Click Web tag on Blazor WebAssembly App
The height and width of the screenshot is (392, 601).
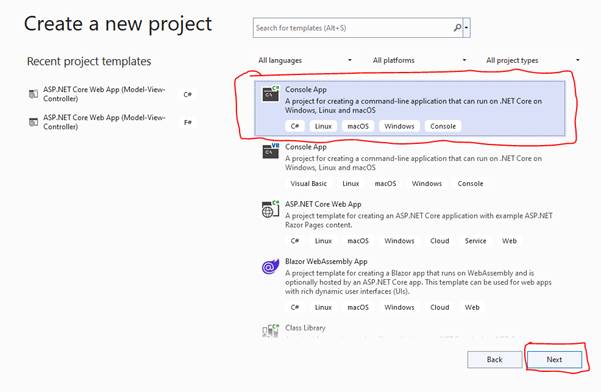(x=472, y=307)
